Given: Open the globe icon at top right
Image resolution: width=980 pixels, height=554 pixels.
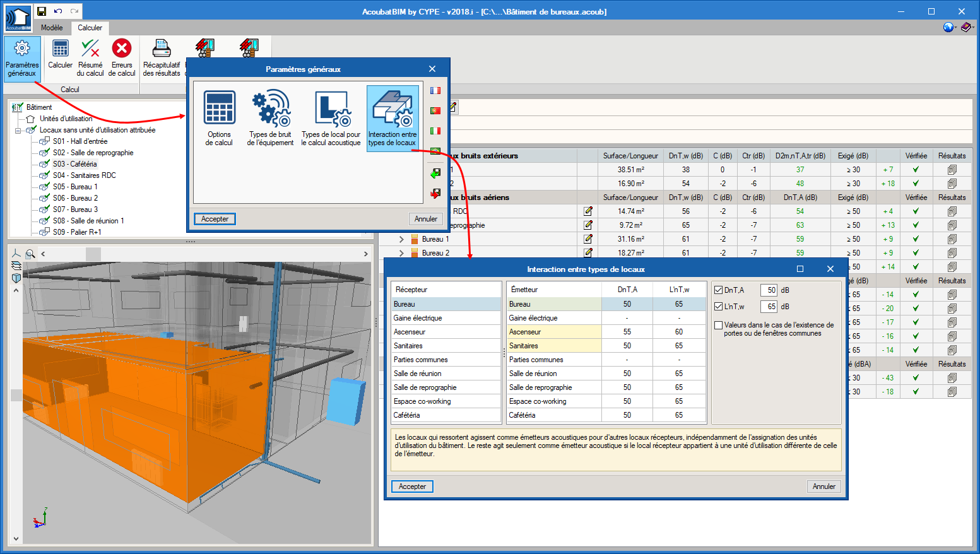Looking at the screenshot, I should (x=948, y=27).
